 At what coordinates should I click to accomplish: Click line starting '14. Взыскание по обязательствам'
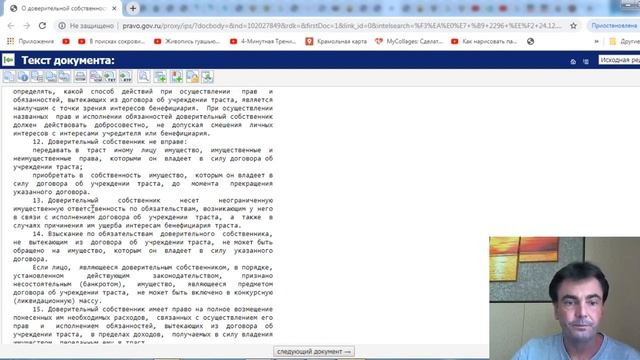coord(153,234)
